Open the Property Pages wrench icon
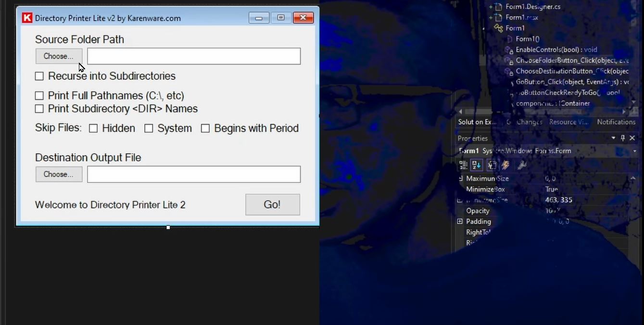The width and height of the screenshot is (644, 325). 522,165
